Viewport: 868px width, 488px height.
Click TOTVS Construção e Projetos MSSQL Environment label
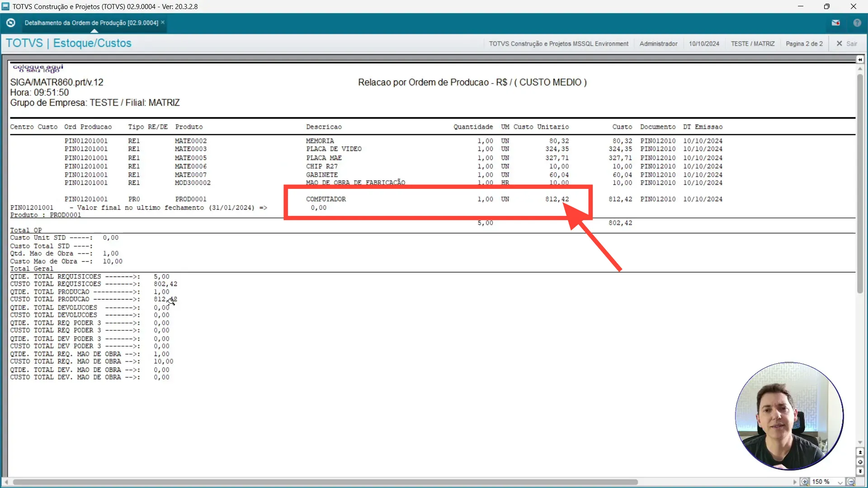click(558, 43)
